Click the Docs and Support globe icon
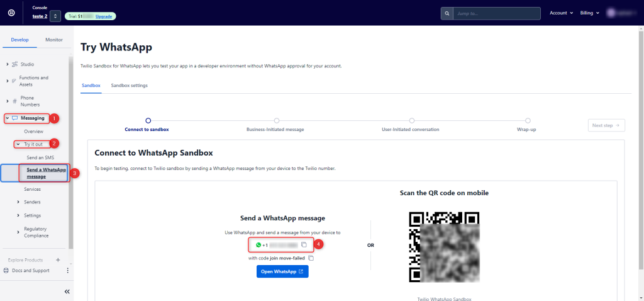 point(6,271)
